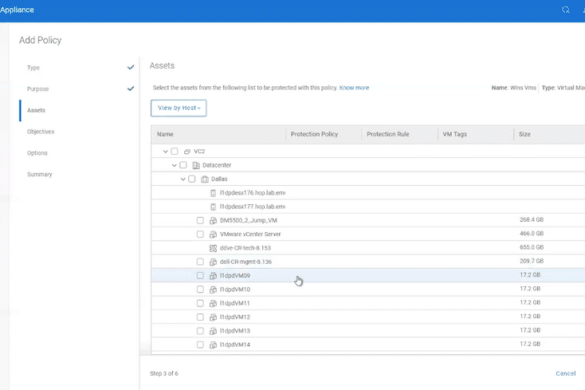Image resolution: width=585 pixels, height=390 pixels.
Task: Click the appliance icon beside ddve-CR-tech-8.153
Action: pyautogui.click(x=213, y=248)
